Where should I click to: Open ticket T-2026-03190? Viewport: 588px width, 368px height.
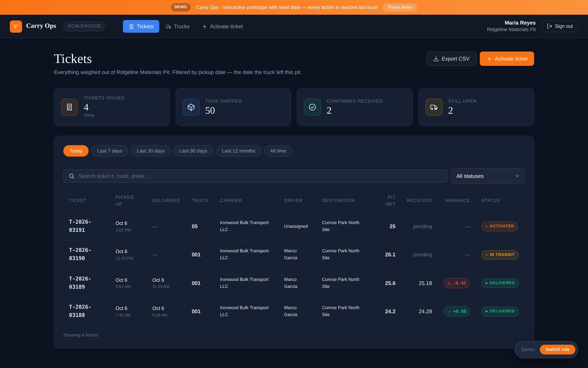(80, 254)
